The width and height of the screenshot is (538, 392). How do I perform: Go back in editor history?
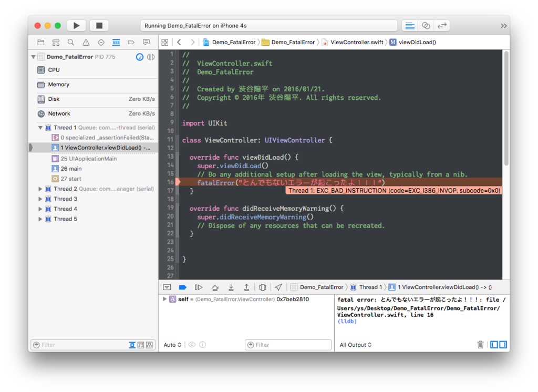179,42
